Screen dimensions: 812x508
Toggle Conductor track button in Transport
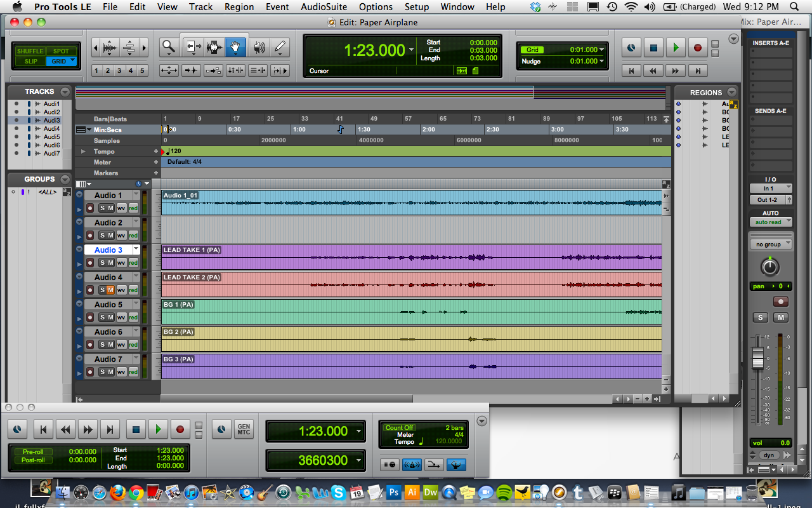coord(457,465)
